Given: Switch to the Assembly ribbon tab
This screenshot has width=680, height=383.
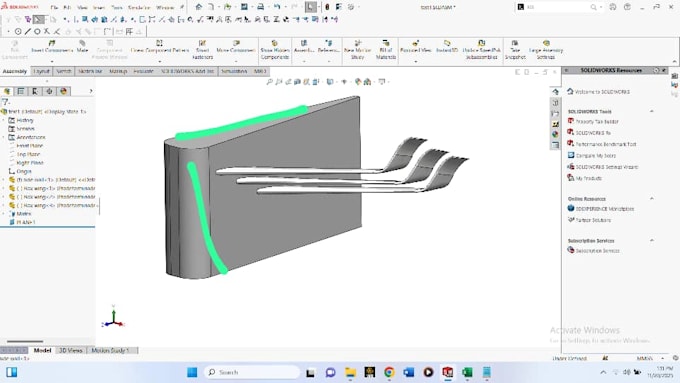Looking at the screenshot, I should (15, 71).
